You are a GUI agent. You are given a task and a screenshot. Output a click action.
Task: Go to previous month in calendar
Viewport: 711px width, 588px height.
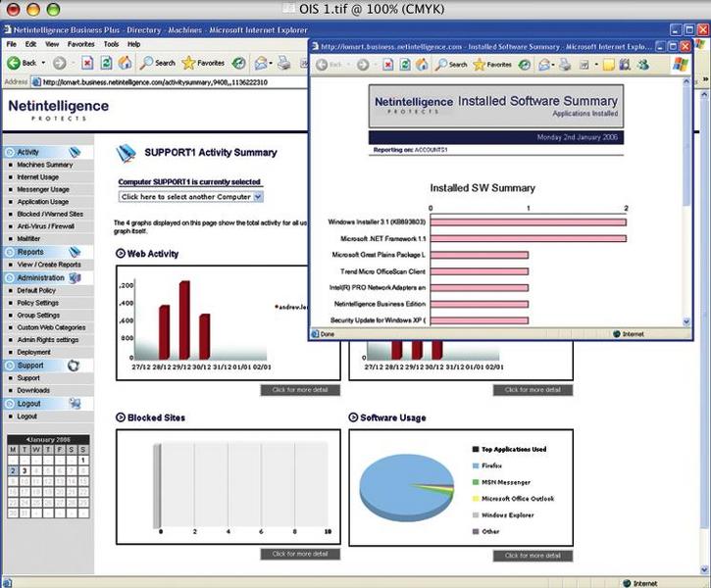(x=28, y=439)
